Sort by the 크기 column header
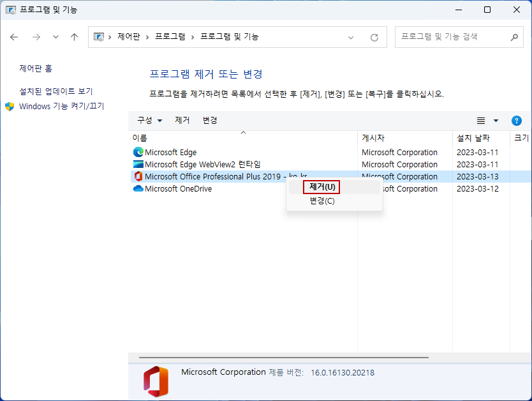Image resolution: width=532 pixels, height=401 pixels. point(521,138)
